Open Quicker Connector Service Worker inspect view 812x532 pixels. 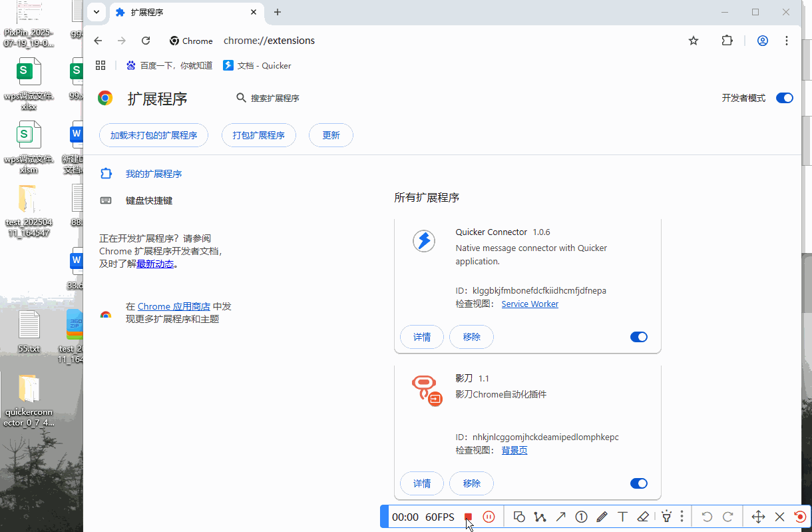click(x=530, y=304)
